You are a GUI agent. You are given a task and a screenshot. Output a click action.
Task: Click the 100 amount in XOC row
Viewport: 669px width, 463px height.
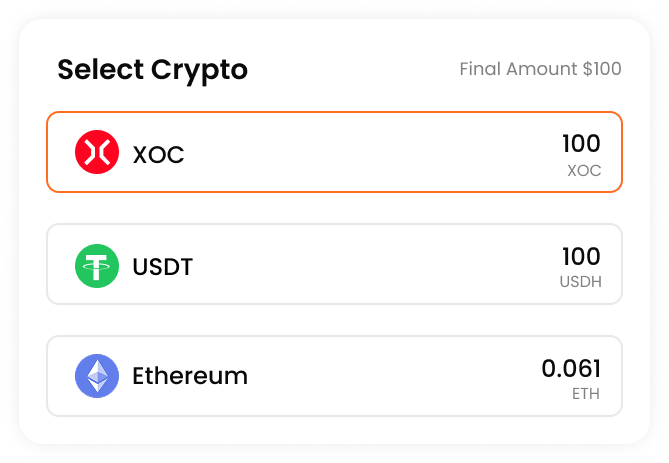581,143
